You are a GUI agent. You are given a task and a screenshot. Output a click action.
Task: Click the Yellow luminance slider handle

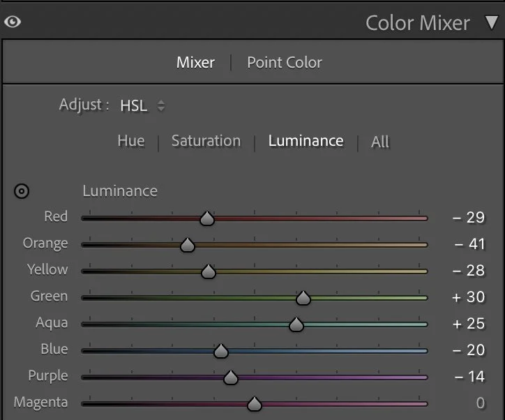209,271
